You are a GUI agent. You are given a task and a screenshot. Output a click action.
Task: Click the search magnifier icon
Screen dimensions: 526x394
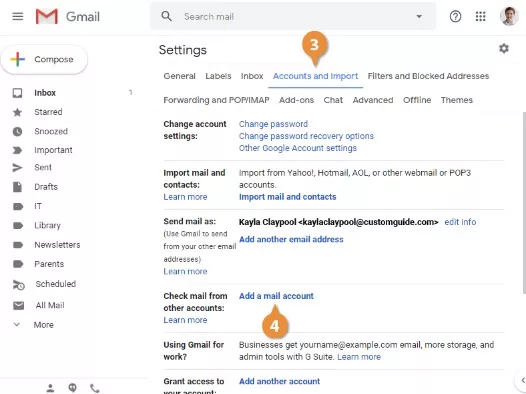click(x=166, y=16)
